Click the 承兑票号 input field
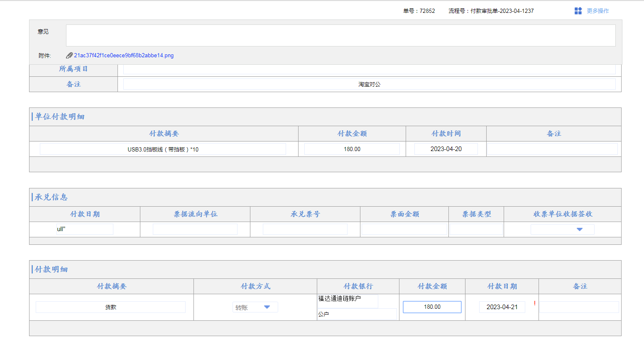The height and width of the screenshot is (344, 644). click(x=305, y=229)
